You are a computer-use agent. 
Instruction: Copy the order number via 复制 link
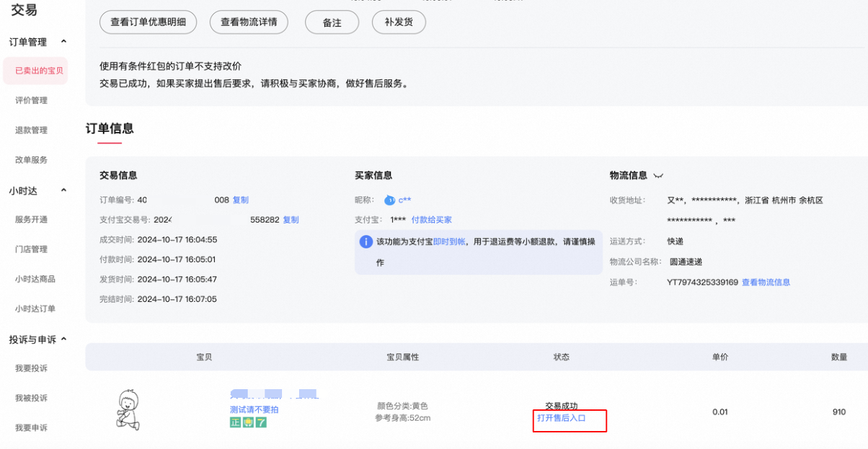240,200
